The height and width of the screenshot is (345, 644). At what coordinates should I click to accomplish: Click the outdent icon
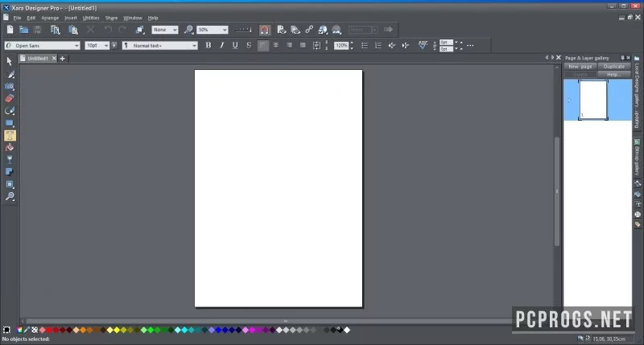pos(392,45)
